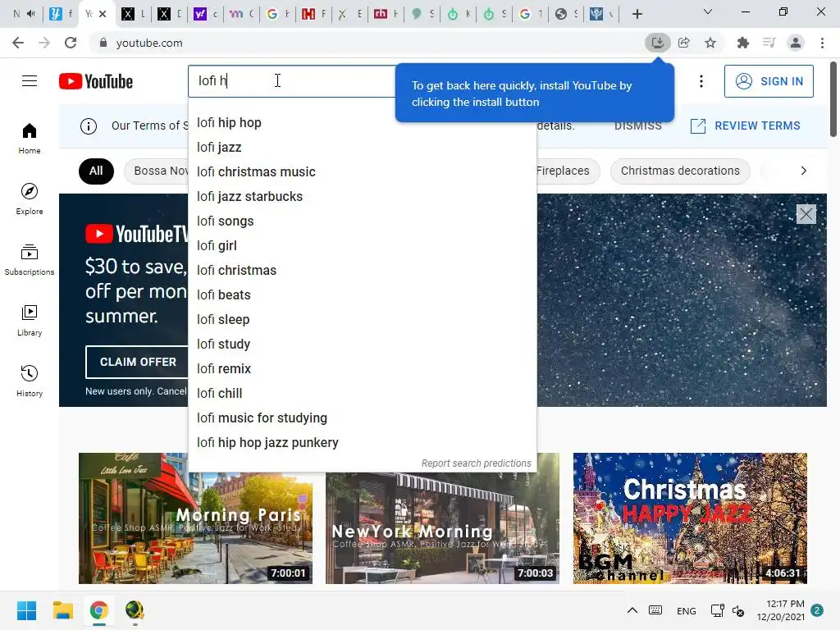Select the 'lofi jazz starbucks' suggestion
The width and height of the screenshot is (840, 630).
tap(362, 197)
